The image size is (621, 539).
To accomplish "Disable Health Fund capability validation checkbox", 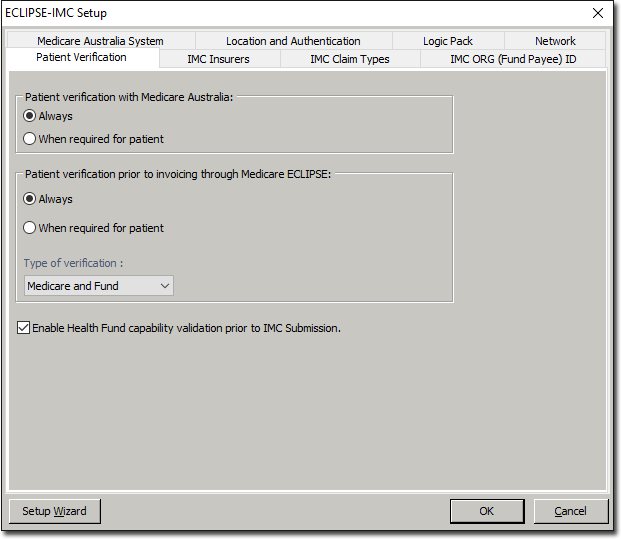I will (24, 327).
